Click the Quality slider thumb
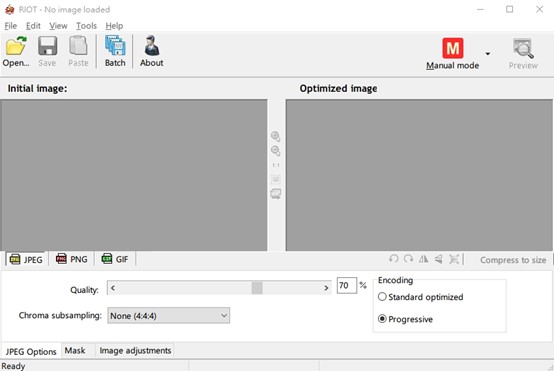Image resolution: width=554 pixels, height=371 pixels. (257, 288)
